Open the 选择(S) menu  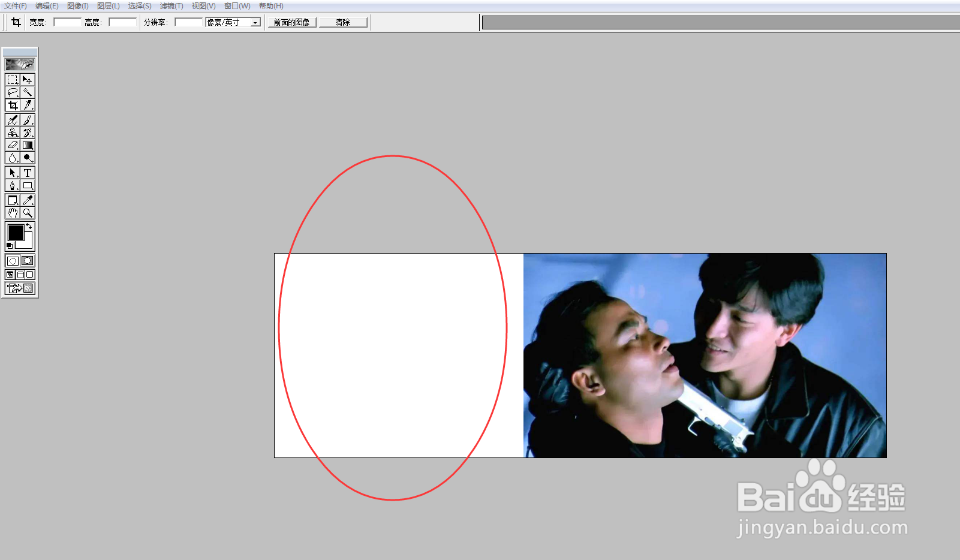coord(140,6)
